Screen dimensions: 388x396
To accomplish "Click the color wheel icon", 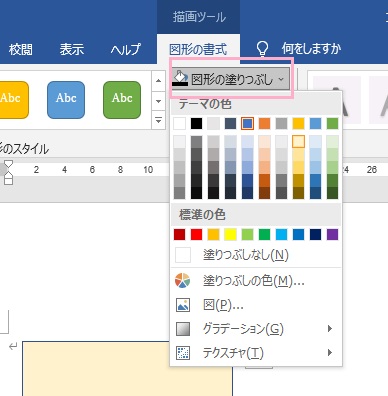I will [183, 281].
